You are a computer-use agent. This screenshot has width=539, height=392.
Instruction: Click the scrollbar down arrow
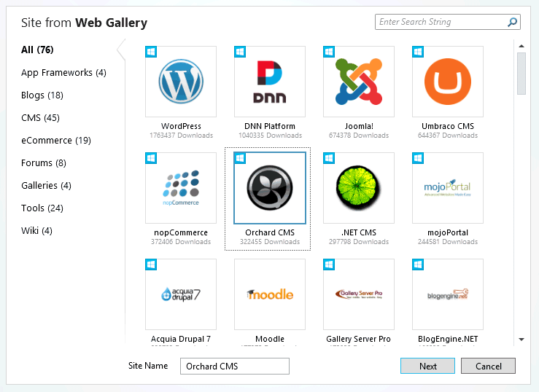(521, 339)
